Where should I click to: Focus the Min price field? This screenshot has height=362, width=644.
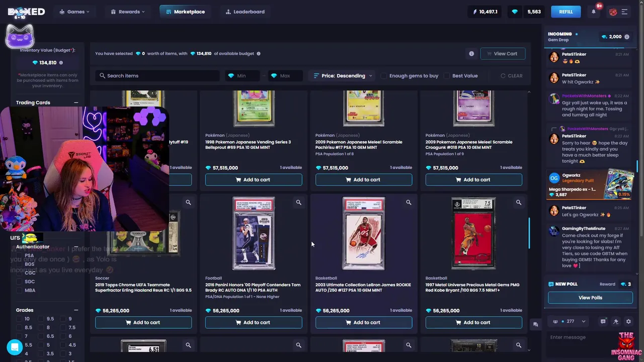pos(243,76)
